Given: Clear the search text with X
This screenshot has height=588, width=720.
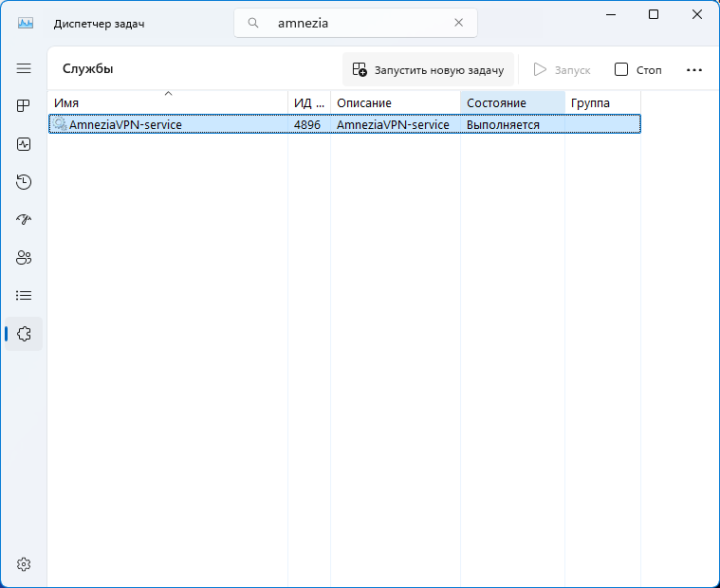Looking at the screenshot, I should coord(458,23).
